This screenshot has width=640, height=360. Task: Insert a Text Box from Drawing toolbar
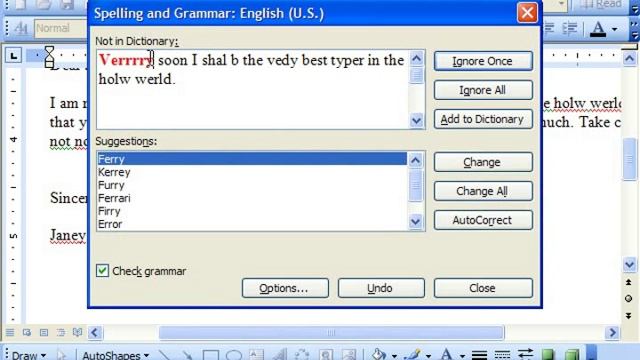[x=256, y=354]
